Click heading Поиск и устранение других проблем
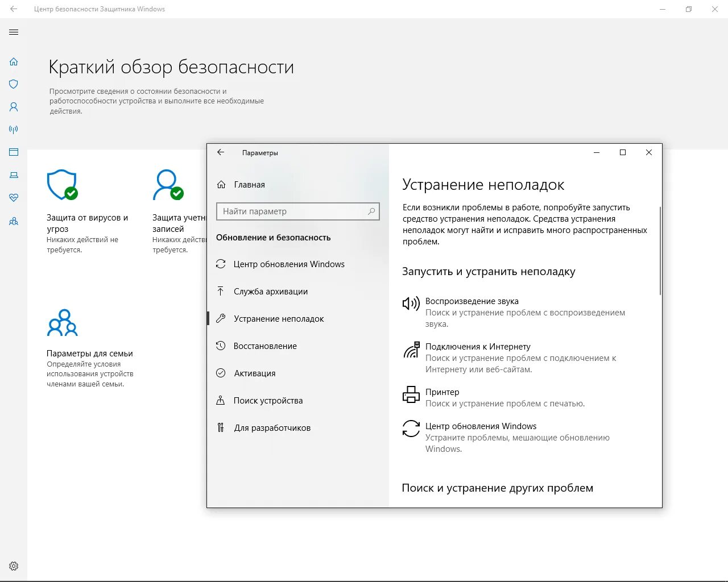 pyautogui.click(x=497, y=488)
